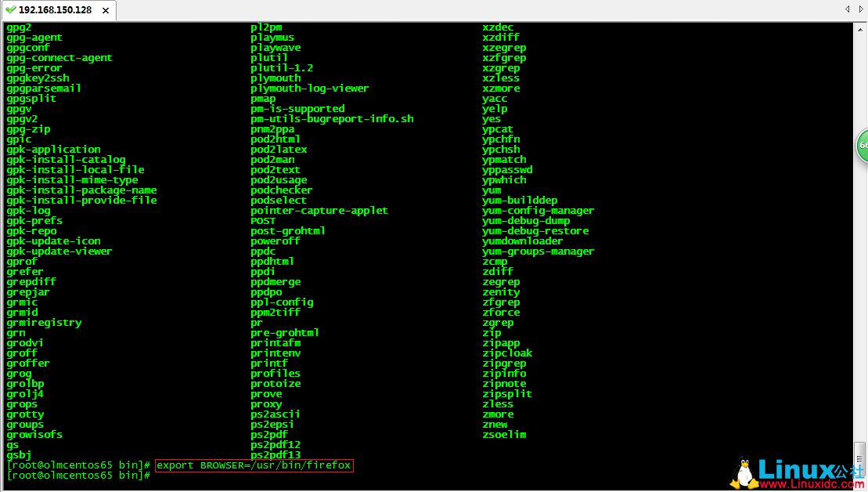Click the text 'pointer-capture-applet'
This screenshot has width=868, height=492.
click(319, 211)
